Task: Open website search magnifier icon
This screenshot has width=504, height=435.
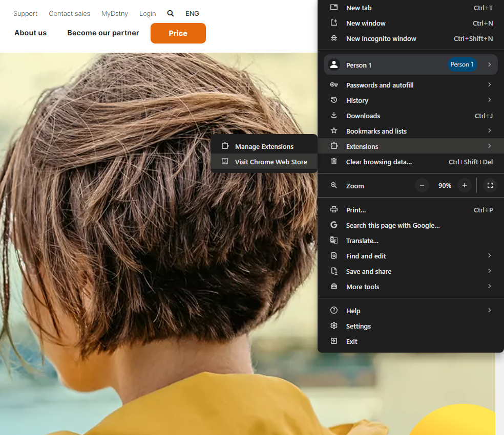Action: (x=171, y=13)
